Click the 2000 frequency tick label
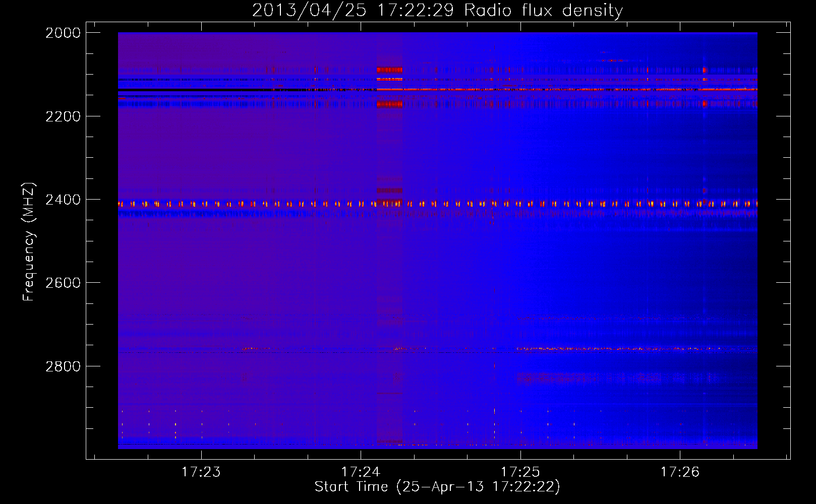 click(63, 33)
